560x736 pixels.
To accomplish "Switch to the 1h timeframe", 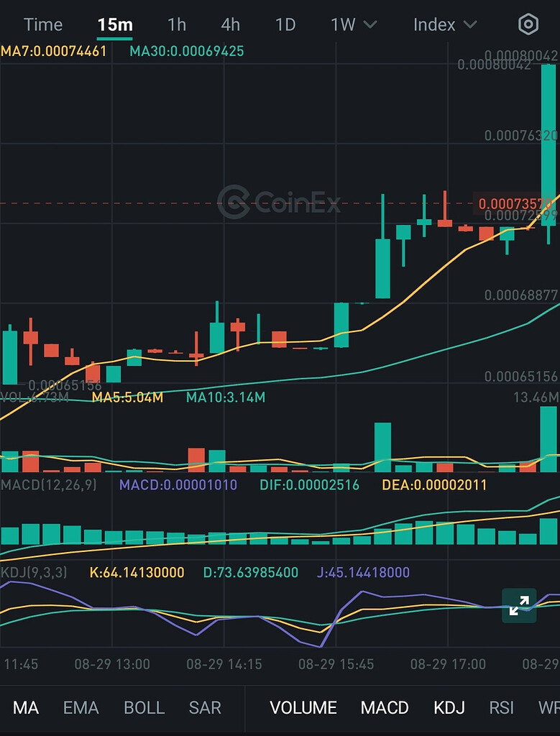I will coord(176,24).
